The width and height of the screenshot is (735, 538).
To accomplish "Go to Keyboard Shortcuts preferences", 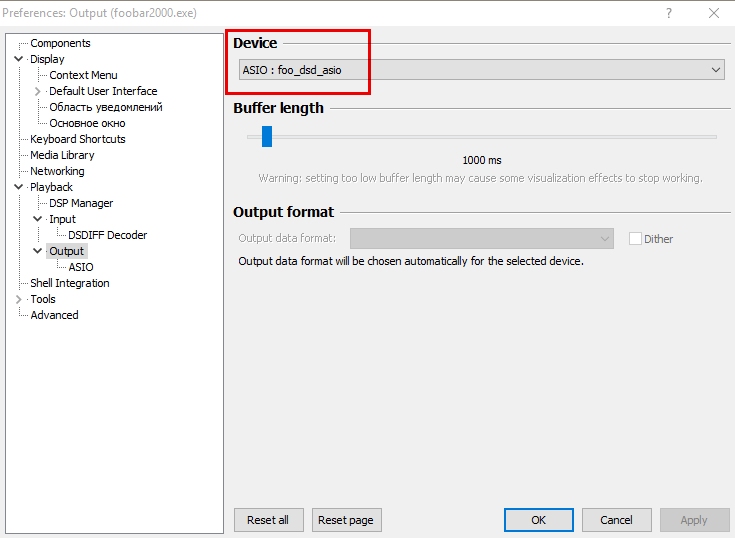I will click(78, 139).
